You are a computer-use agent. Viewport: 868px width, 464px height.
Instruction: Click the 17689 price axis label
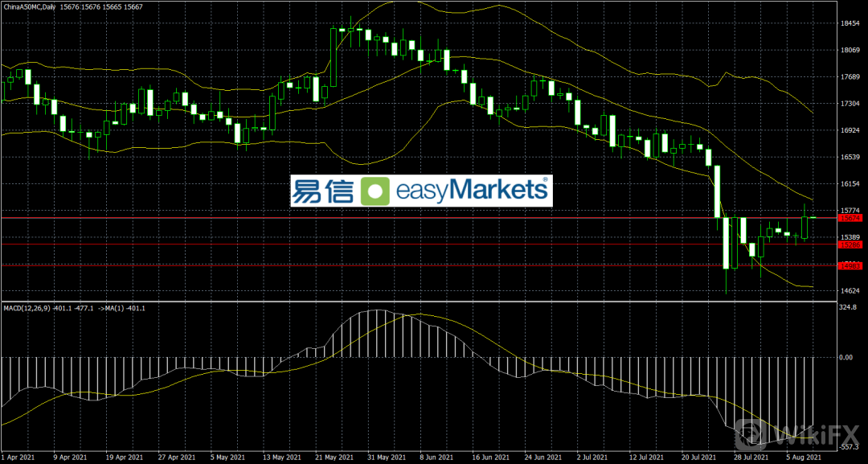click(850, 77)
